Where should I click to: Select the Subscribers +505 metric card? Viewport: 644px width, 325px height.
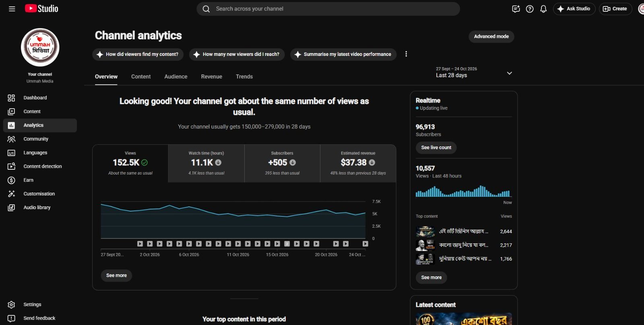click(282, 163)
